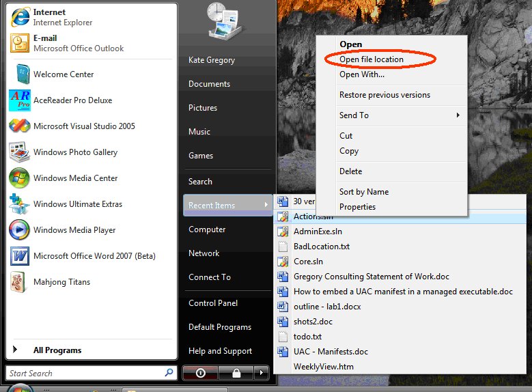Click the Actions.sln solution file icon

pos(283,216)
